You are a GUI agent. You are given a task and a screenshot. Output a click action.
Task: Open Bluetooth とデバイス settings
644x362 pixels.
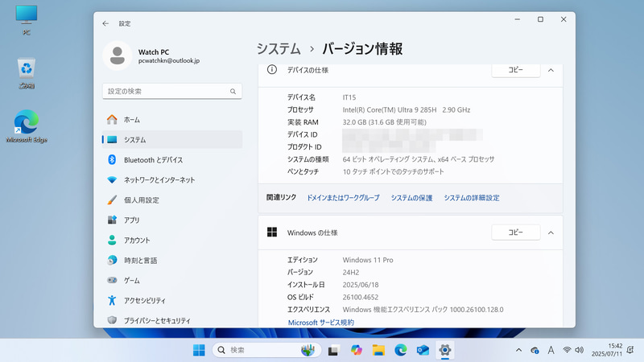(172, 159)
